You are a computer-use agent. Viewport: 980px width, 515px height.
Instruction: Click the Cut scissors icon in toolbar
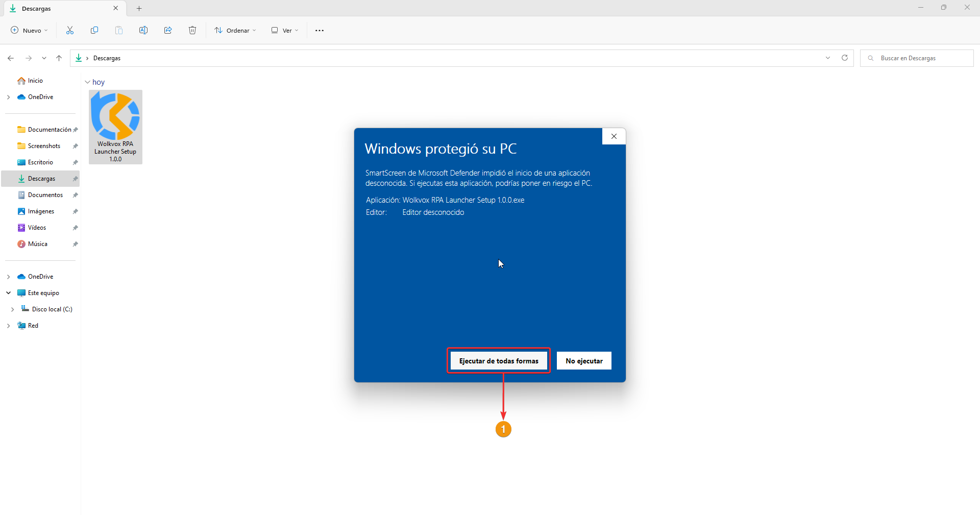pos(70,30)
